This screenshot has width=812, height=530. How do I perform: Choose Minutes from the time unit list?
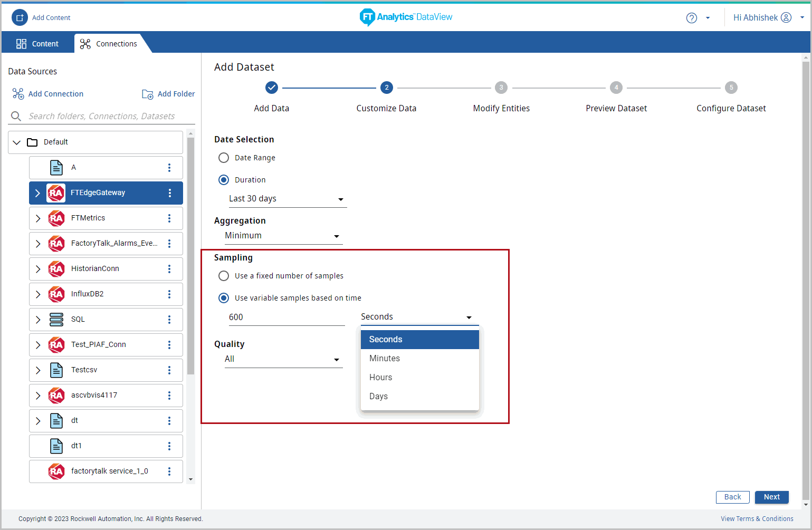click(x=385, y=359)
